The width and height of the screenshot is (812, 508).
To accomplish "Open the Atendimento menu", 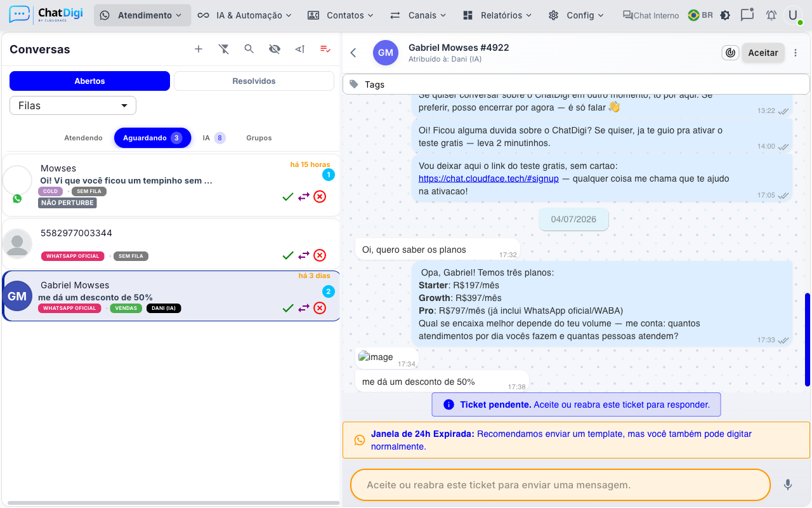I will [143, 15].
